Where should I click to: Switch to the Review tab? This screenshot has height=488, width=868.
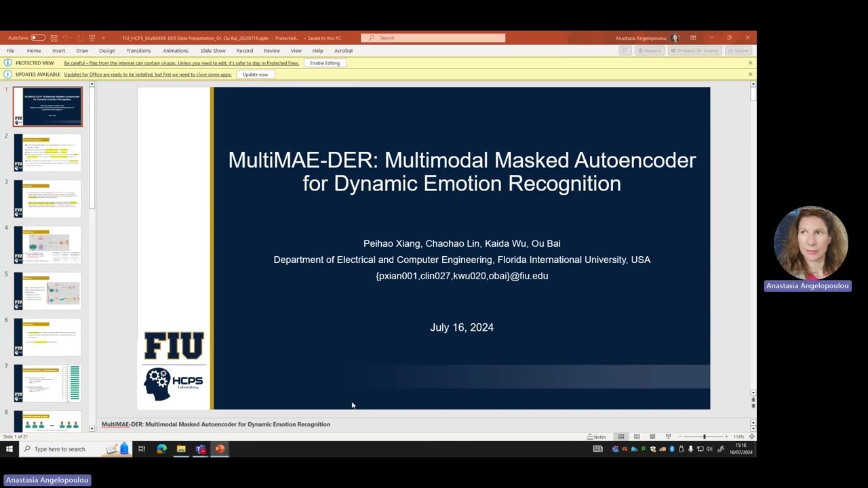(272, 51)
